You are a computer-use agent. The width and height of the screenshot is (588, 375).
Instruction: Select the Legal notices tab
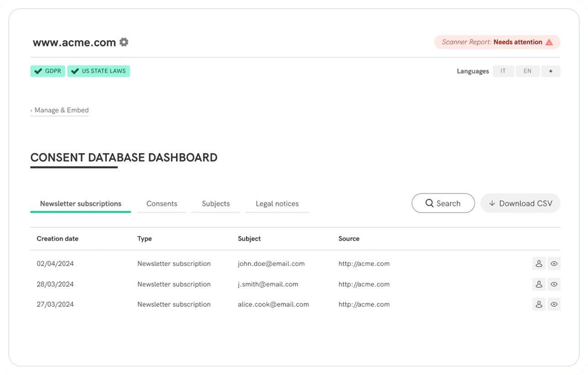click(277, 204)
